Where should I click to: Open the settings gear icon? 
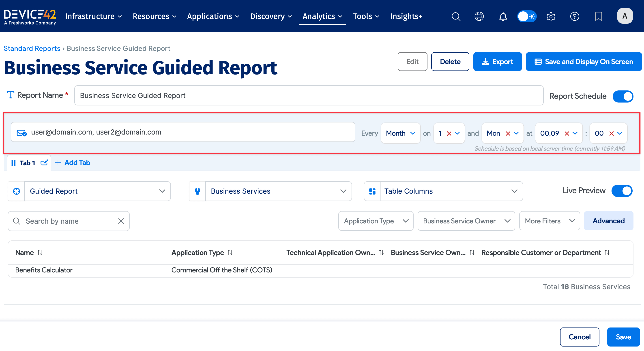551,17
